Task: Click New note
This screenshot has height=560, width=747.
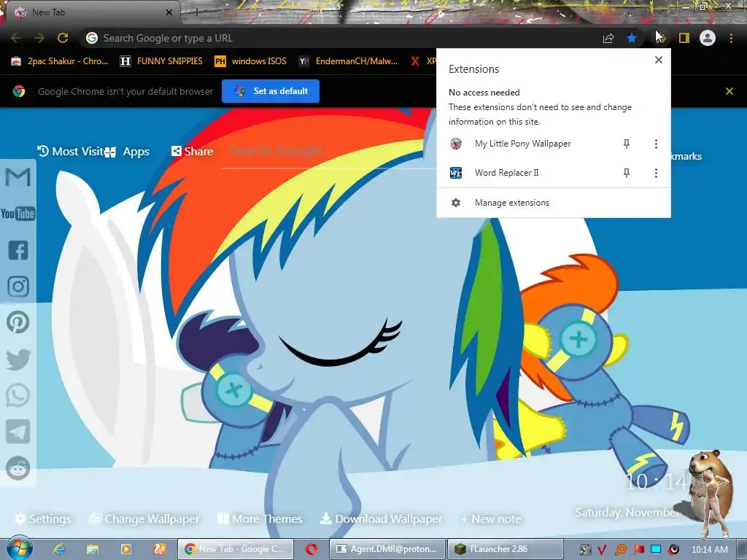Action: coord(491,518)
